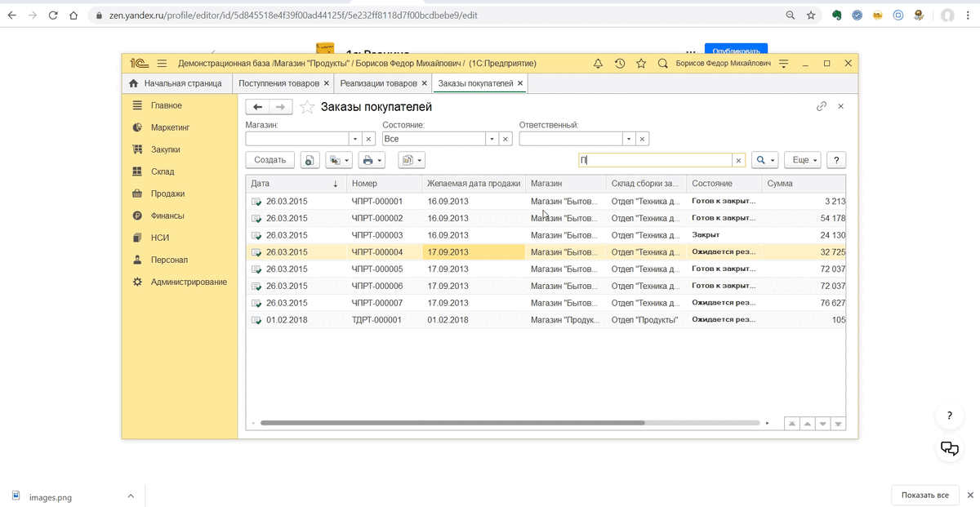The image size is (980, 507).
Task: Click the notifications bell icon
Action: pyautogui.click(x=598, y=64)
